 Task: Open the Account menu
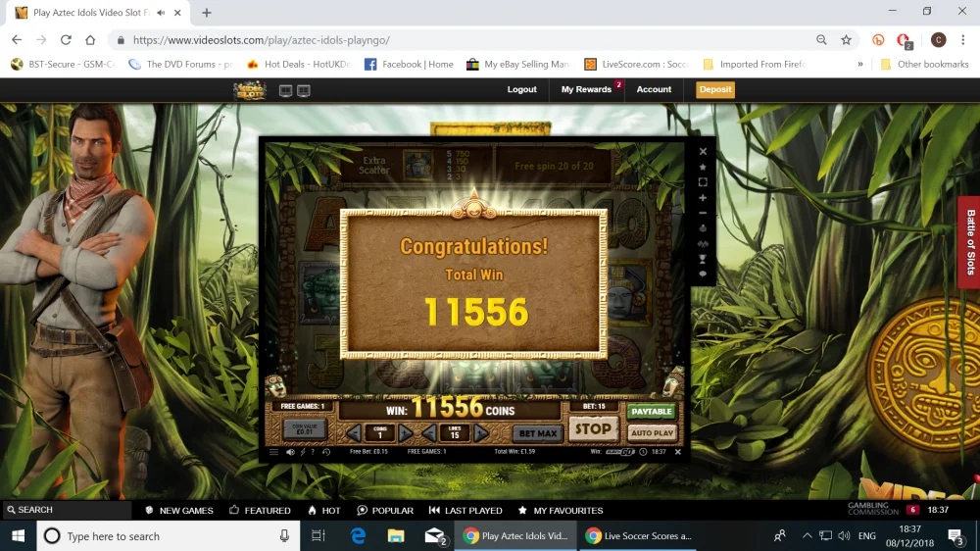[654, 89]
